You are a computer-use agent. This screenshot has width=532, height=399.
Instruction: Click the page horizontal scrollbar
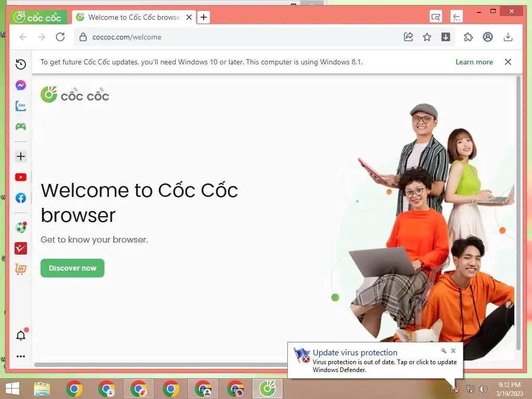tap(161, 365)
